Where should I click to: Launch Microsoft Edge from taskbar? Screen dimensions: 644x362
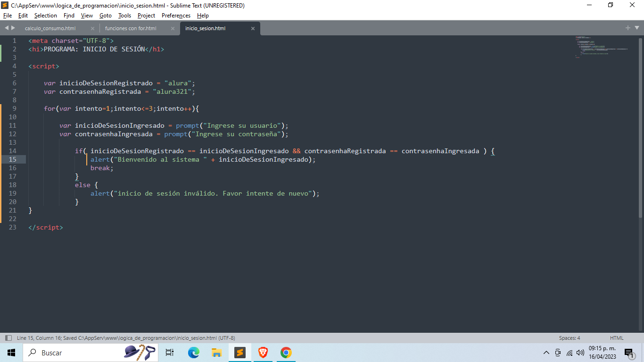193,353
